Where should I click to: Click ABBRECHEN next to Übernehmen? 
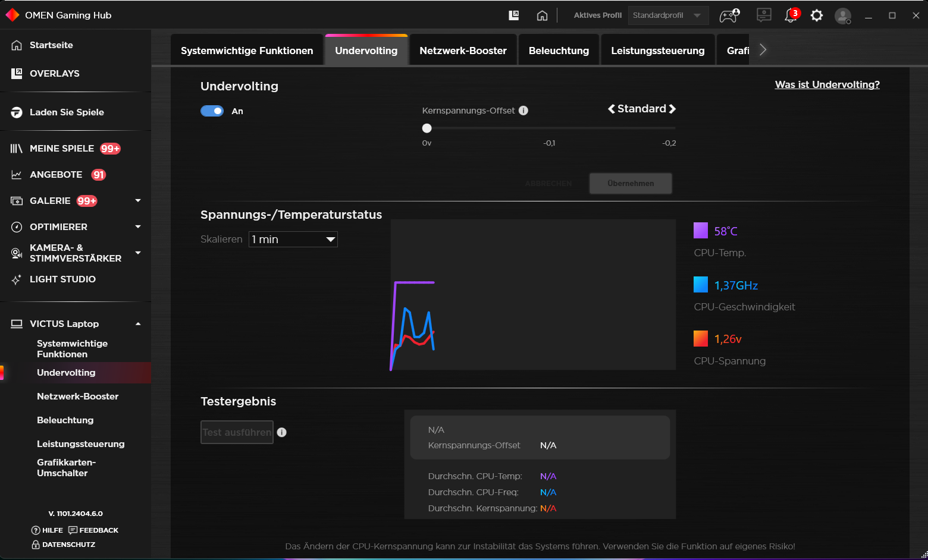pos(548,184)
